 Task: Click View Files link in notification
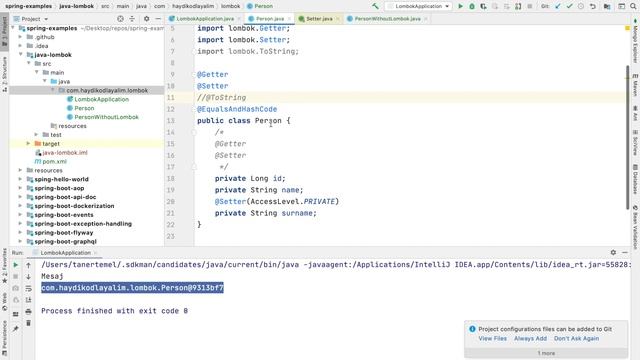(493, 338)
